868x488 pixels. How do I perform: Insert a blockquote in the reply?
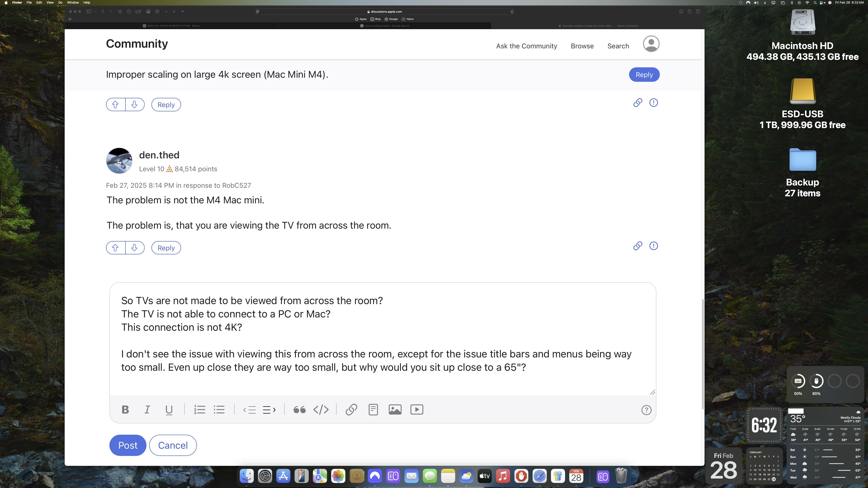299,410
